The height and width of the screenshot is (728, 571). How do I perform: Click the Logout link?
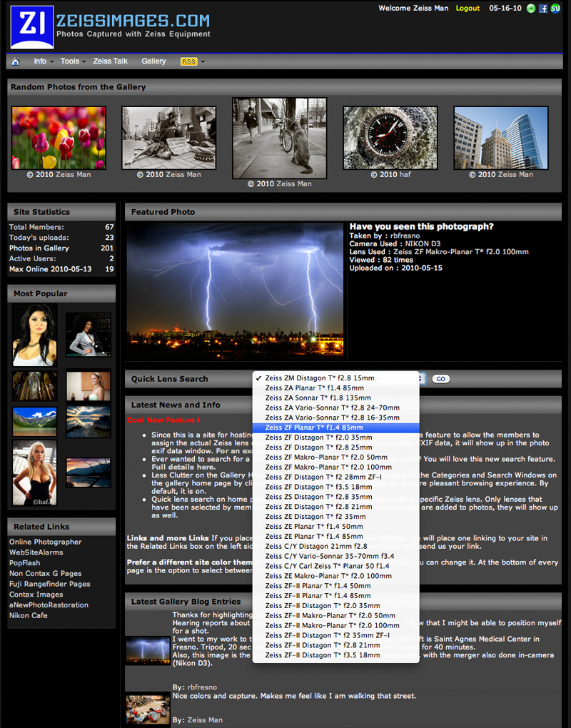click(468, 9)
